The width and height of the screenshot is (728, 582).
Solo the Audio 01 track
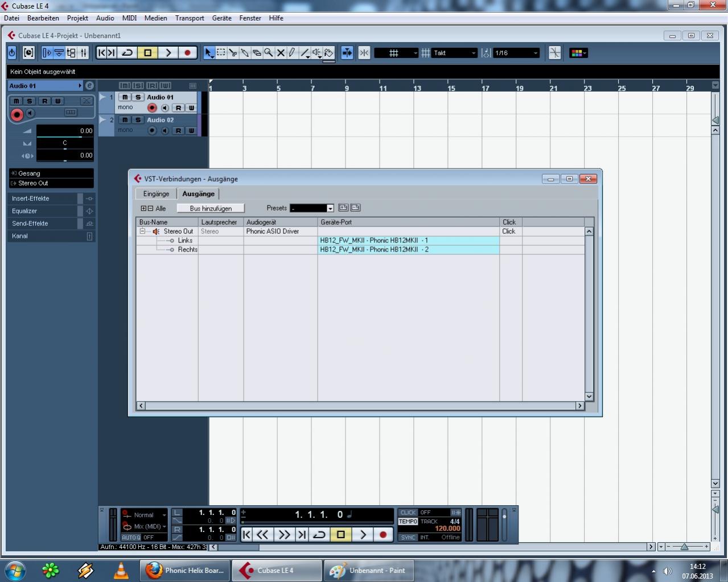[x=137, y=97]
